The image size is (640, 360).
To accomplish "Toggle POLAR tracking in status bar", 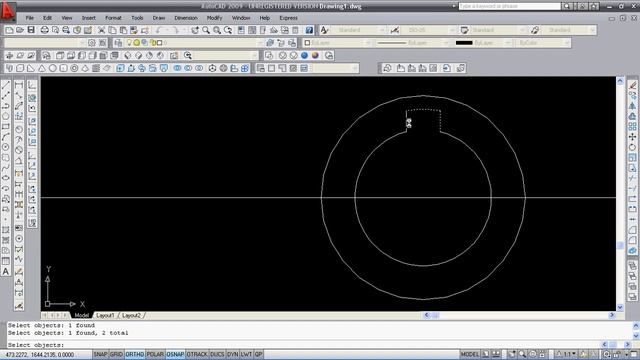I will (155, 354).
